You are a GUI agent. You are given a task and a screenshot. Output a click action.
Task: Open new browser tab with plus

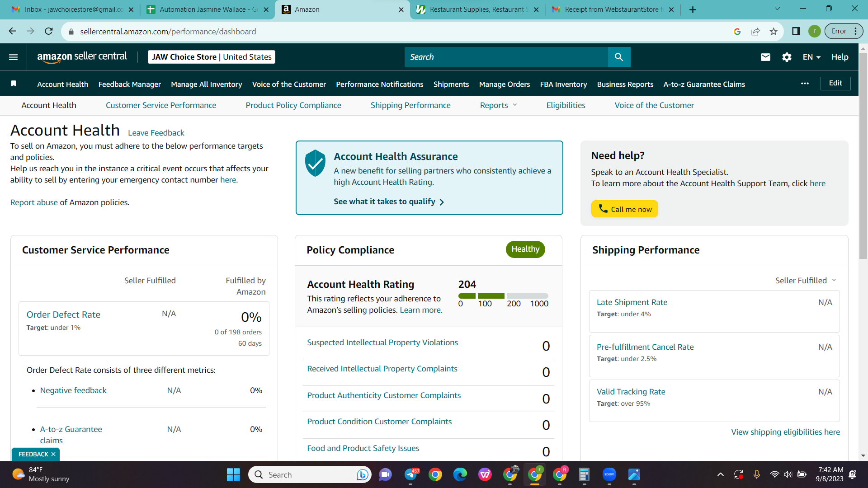tap(693, 9)
